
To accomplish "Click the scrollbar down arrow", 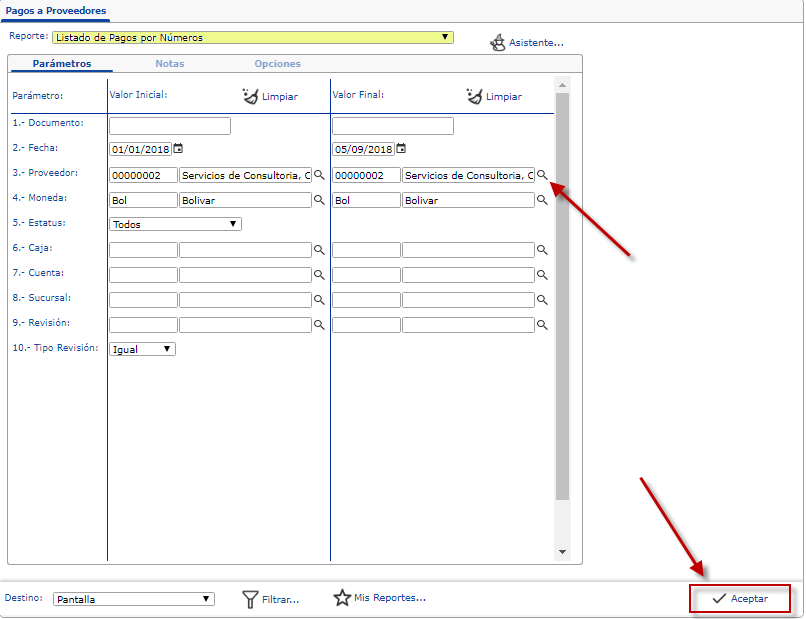I will tap(562, 552).
